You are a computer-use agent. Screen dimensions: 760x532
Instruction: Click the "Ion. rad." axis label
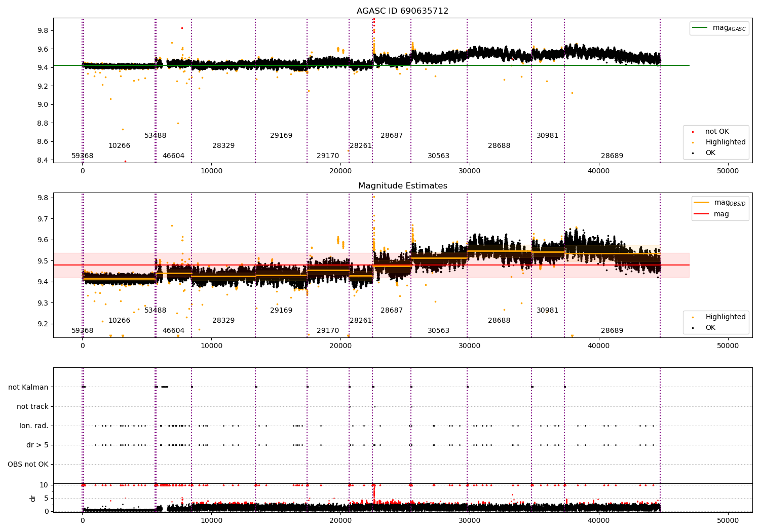click(x=34, y=426)
